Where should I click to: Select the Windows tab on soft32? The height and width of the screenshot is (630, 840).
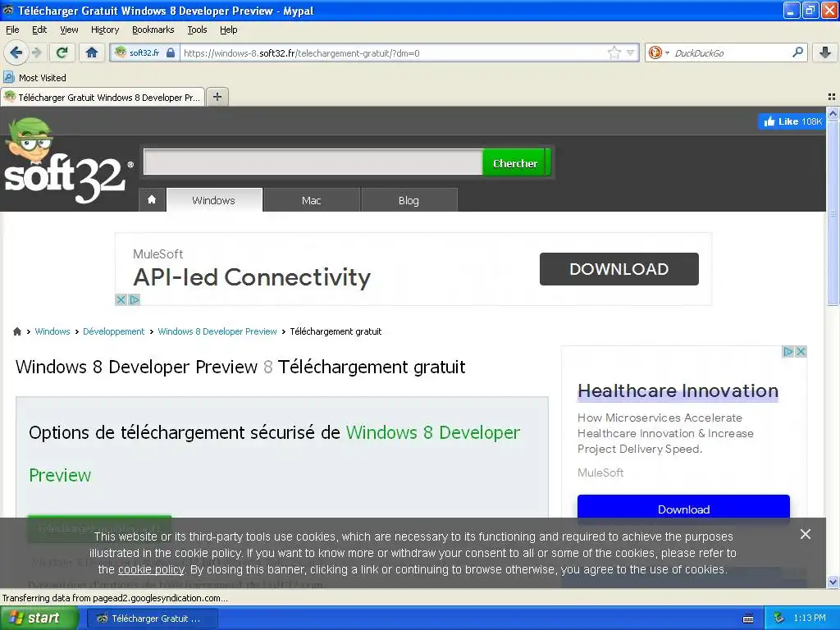tap(214, 200)
